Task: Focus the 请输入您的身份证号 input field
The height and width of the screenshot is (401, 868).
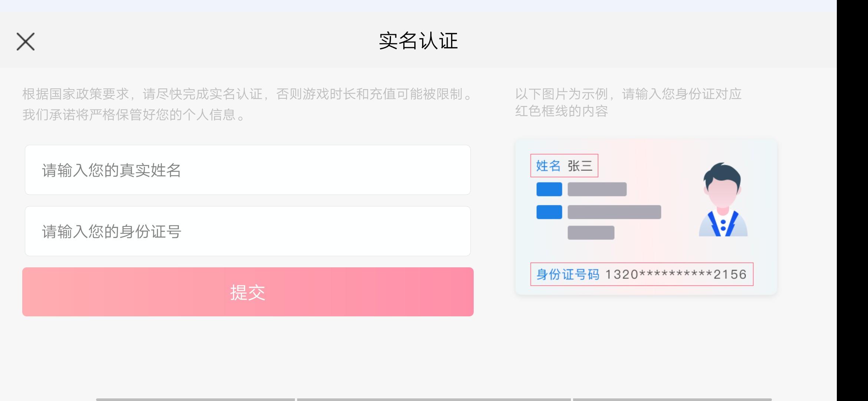Action: 248,231
